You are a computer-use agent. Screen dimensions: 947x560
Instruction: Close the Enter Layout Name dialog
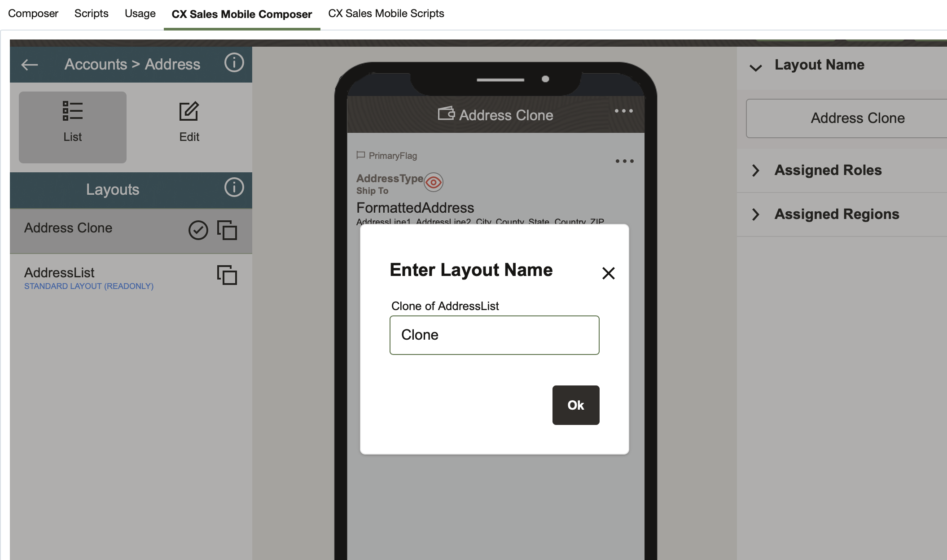click(x=608, y=273)
